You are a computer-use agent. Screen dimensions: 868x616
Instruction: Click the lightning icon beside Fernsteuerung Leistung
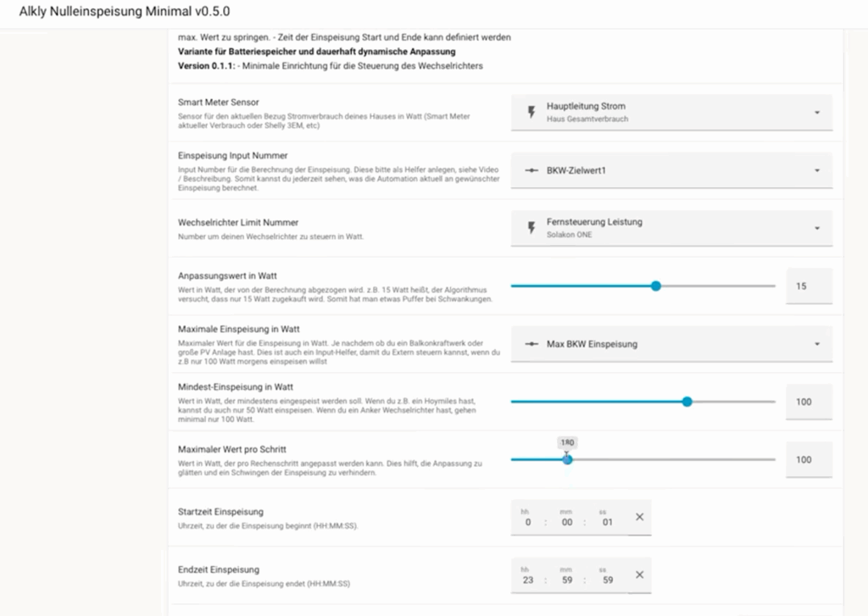(531, 227)
